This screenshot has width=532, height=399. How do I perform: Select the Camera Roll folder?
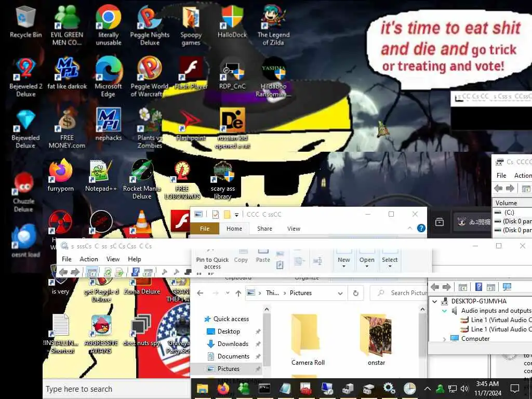pyautogui.click(x=308, y=340)
